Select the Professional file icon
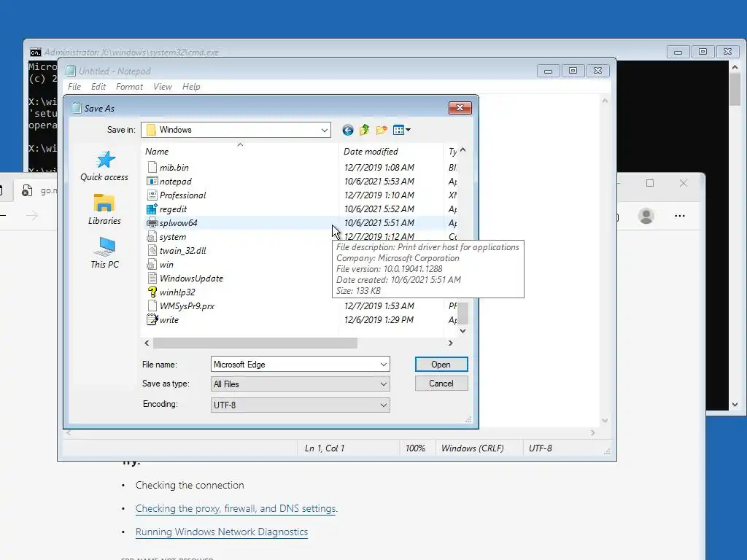This screenshot has height=560, width=747. coord(152,195)
